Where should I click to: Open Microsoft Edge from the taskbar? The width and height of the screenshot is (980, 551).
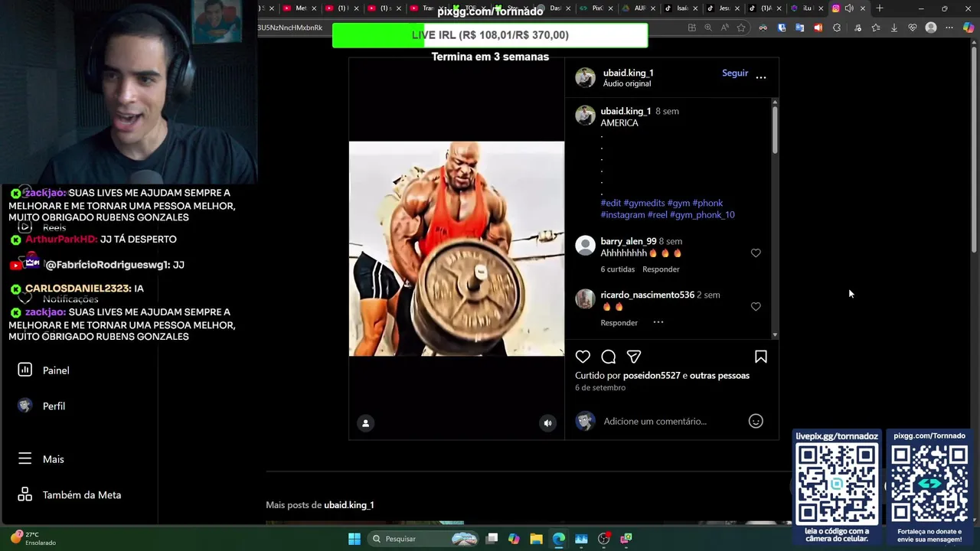(559, 539)
